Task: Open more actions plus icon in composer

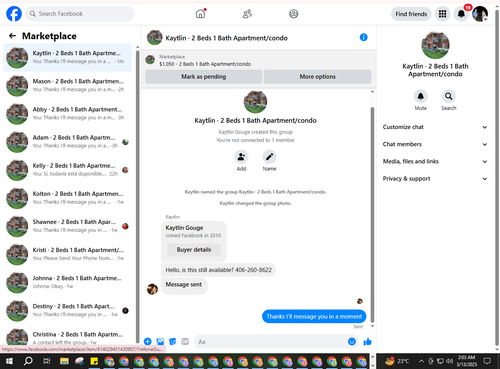Action: coord(148,341)
